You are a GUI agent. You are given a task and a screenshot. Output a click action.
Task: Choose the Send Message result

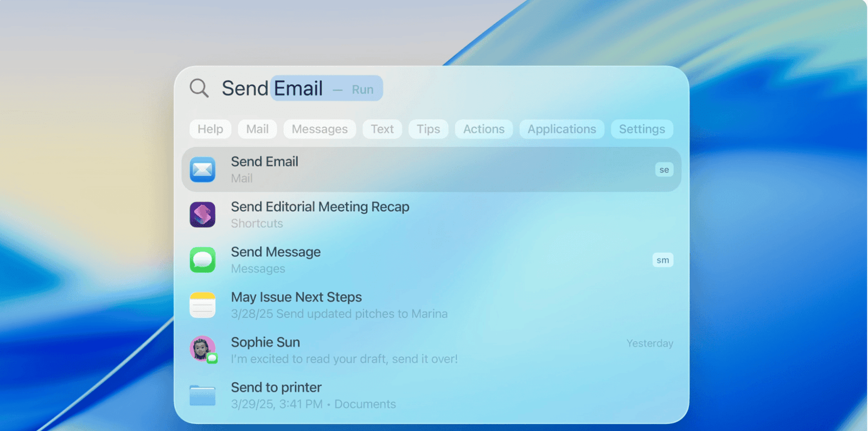[x=431, y=260]
